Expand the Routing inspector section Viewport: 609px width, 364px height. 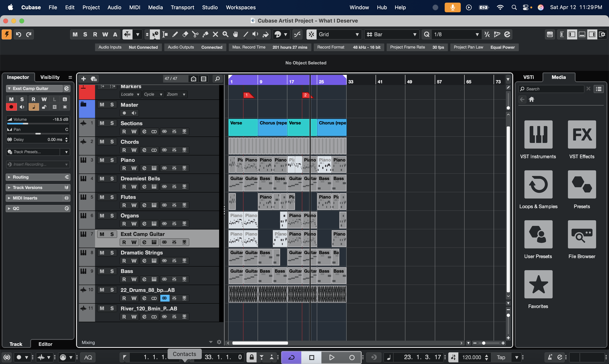tap(38, 177)
